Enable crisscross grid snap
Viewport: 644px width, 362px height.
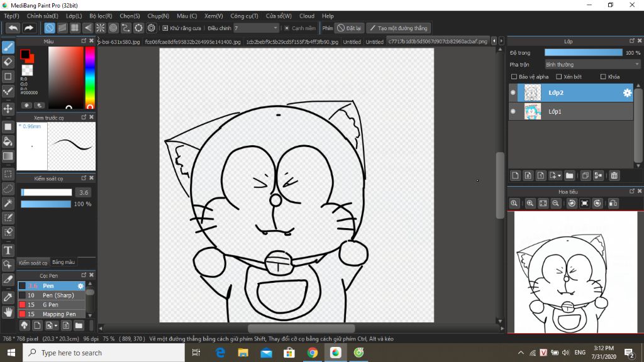pos(75,28)
